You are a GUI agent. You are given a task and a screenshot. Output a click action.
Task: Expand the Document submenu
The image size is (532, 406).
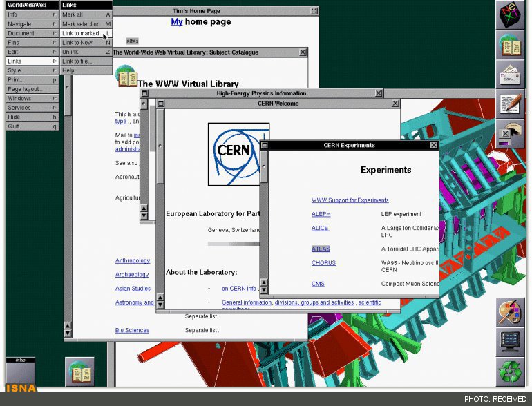coord(32,33)
